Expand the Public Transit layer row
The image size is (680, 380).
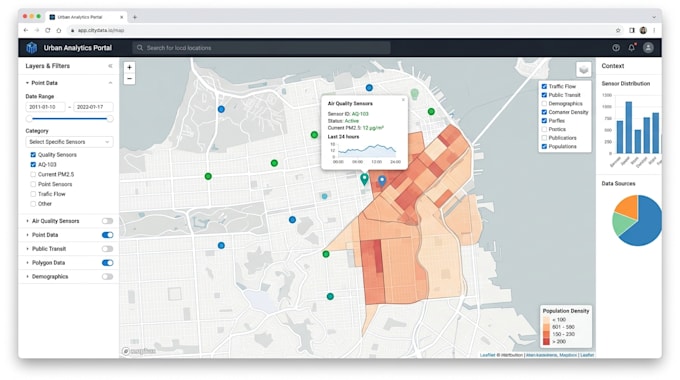tap(28, 249)
